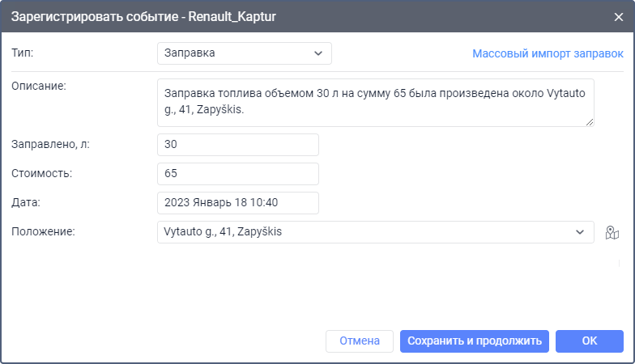Image resolution: width=635 pixels, height=364 pixels.
Task: Click the Положение: label
Action: 42,232
